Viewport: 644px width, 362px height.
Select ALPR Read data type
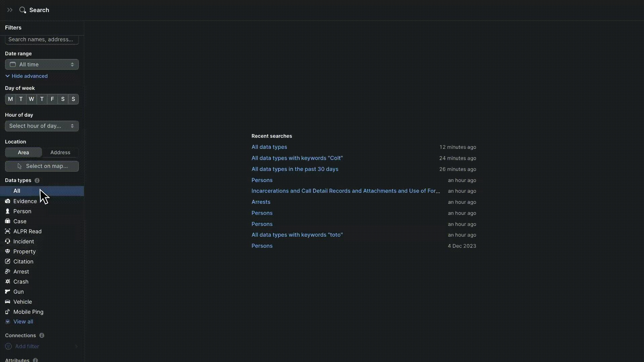pyautogui.click(x=42, y=231)
